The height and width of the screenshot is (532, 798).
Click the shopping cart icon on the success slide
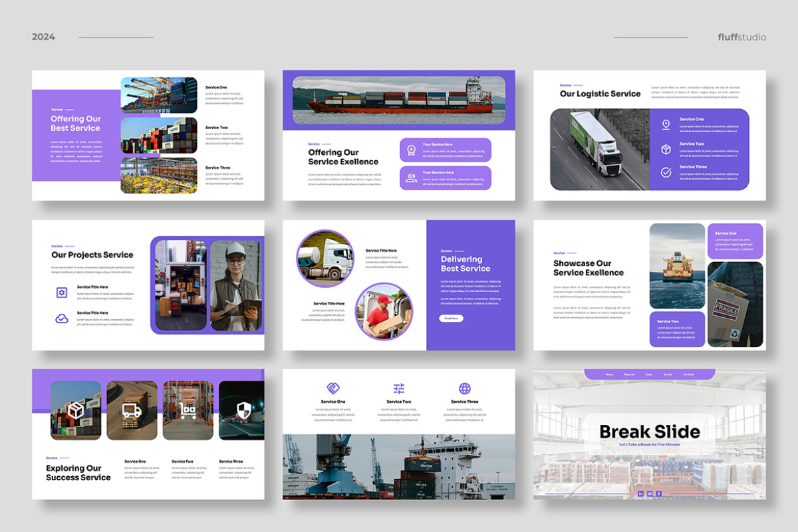(188, 411)
